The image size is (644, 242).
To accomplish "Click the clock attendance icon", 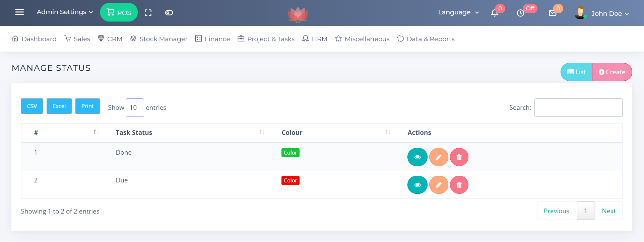I will click(x=520, y=13).
